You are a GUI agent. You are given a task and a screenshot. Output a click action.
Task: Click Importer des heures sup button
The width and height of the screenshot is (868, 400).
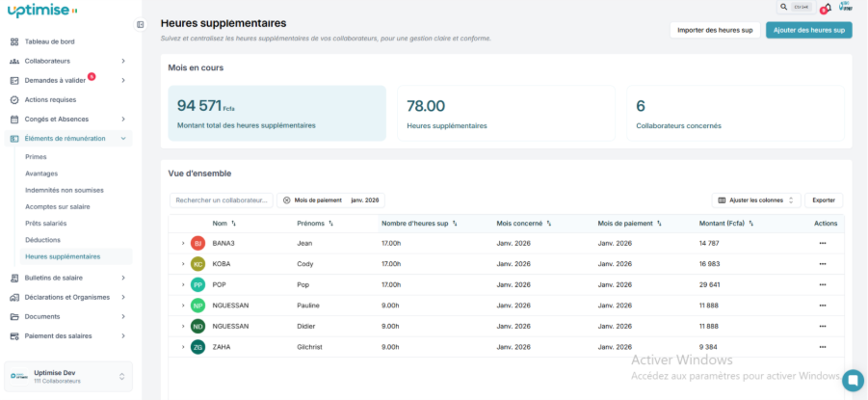tap(714, 30)
